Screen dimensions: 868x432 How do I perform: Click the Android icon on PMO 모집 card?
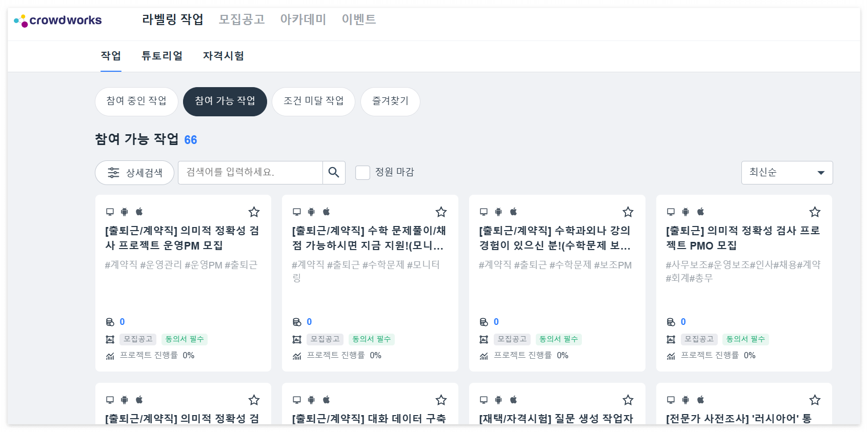tap(685, 212)
